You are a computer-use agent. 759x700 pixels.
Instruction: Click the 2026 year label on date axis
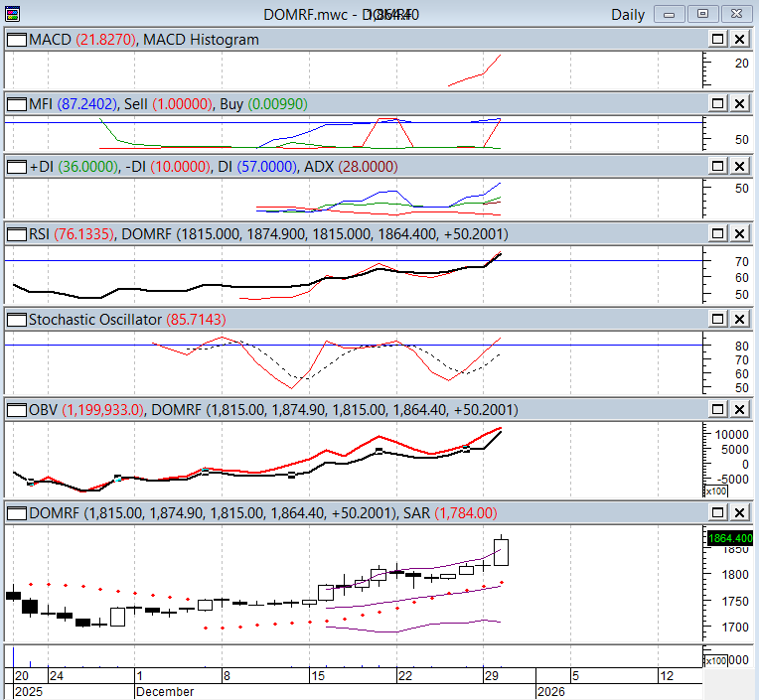[550, 692]
